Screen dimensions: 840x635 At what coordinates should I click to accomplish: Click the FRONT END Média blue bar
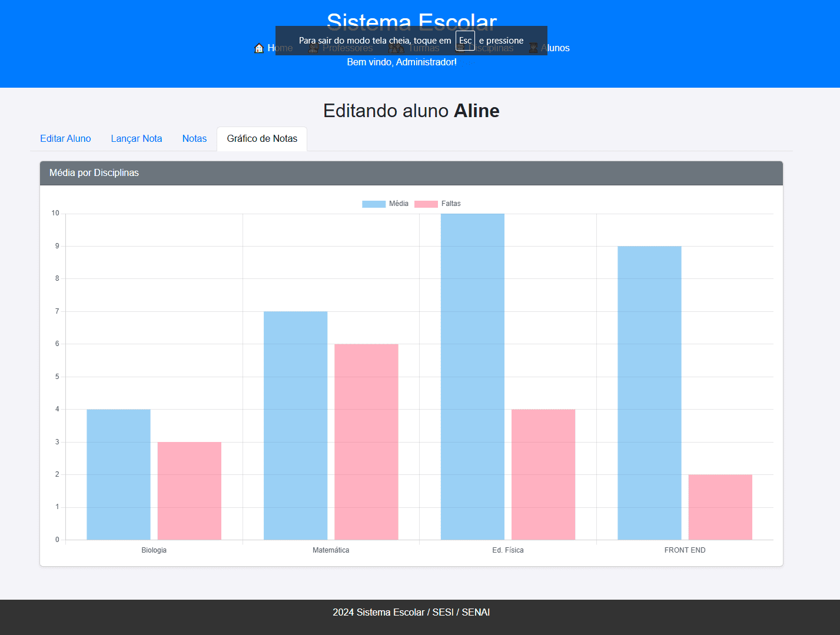(x=649, y=393)
